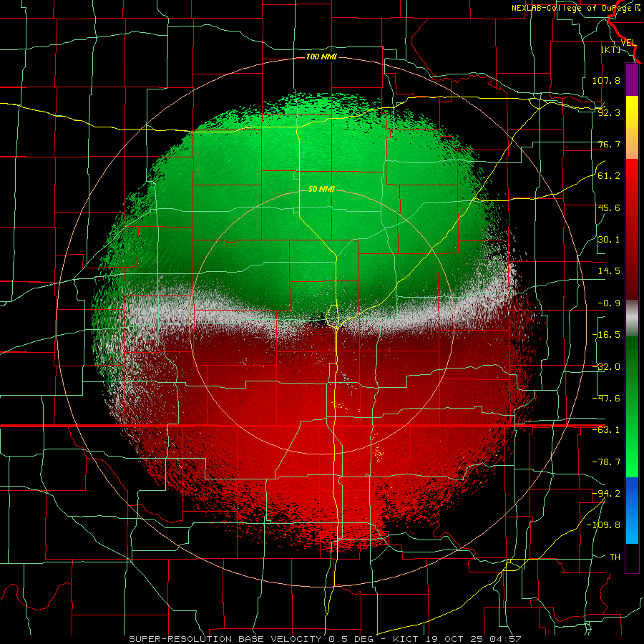Click the [KT] units label
644x644 pixels.
click(x=611, y=49)
